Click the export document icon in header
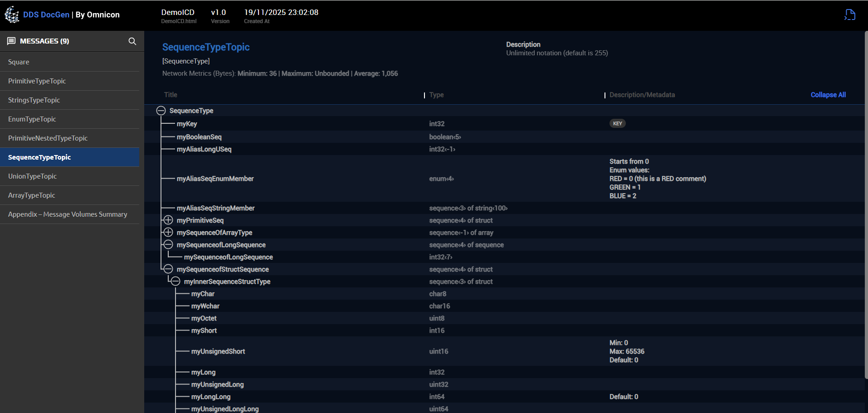Screen dimensions: 868x413 tap(849, 15)
